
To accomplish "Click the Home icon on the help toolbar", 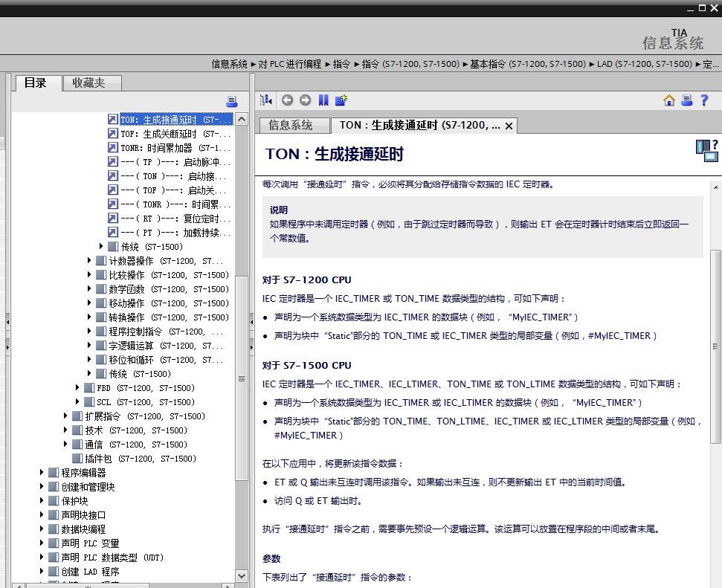I will coord(668,100).
